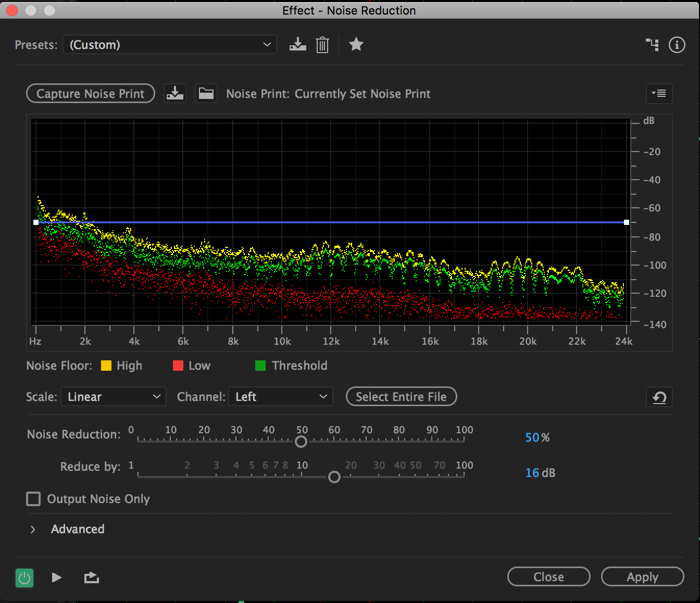700x603 pixels.
Task: Save the current noise print to disk
Action: (x=175, y=94)
